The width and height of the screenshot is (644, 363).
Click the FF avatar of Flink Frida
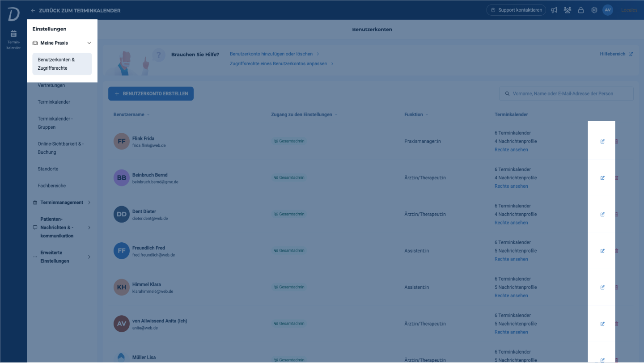pos(122,141)
